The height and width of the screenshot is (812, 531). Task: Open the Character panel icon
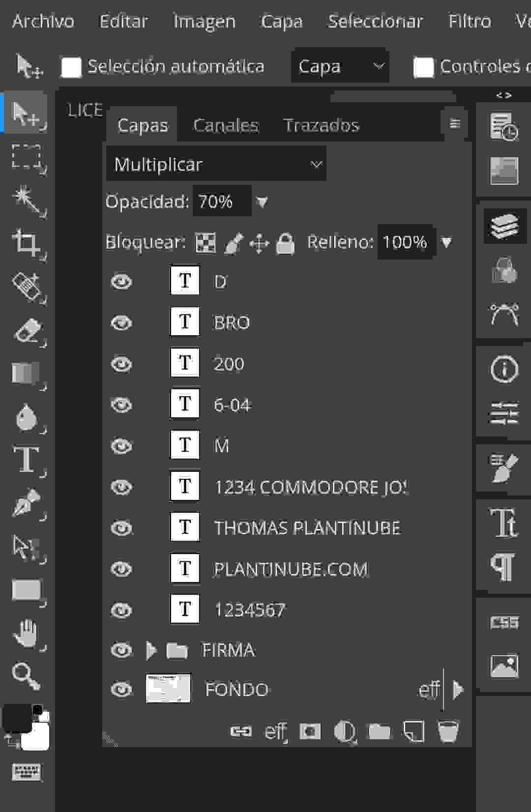pyautogui.click(x=504, y=522)
